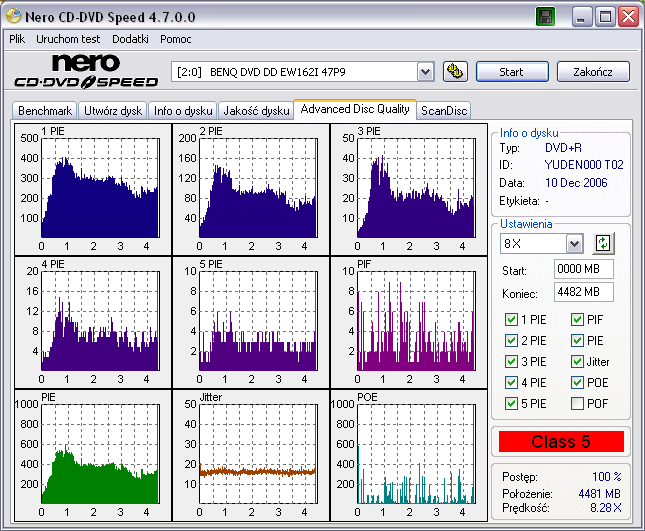This screenshot has height=531, width=645.
Task: Click the Koniec 4482 MB input field
Action: click(584, 292)
